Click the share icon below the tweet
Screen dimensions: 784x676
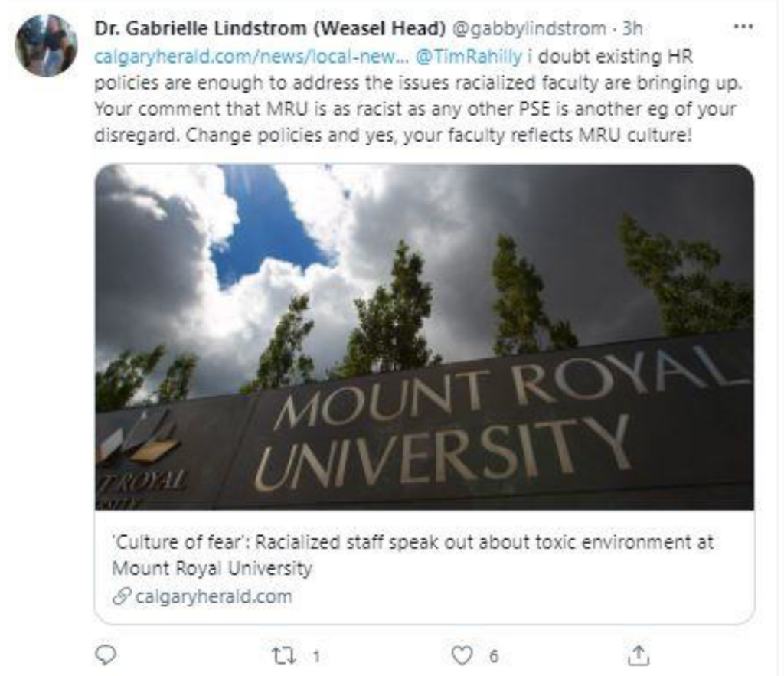(639, 655)
